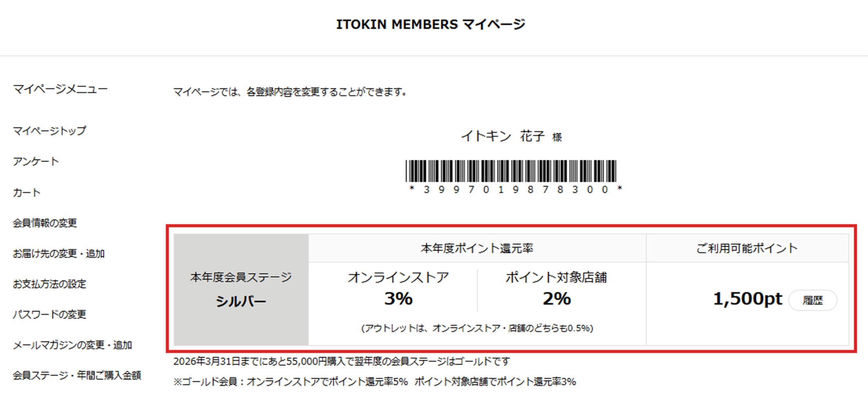Click the ご利用可能ポイント column header

click(747, 248)
